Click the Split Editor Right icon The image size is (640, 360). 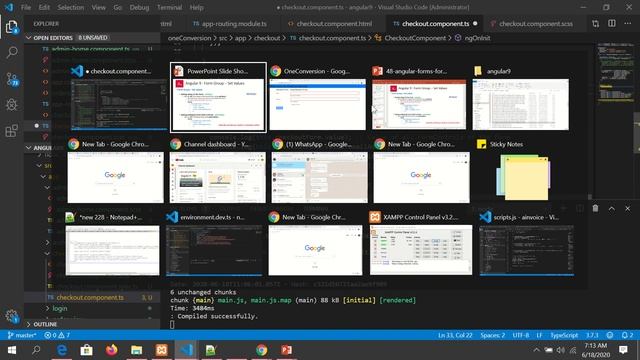pyautogui.click(x=611, y=24)
